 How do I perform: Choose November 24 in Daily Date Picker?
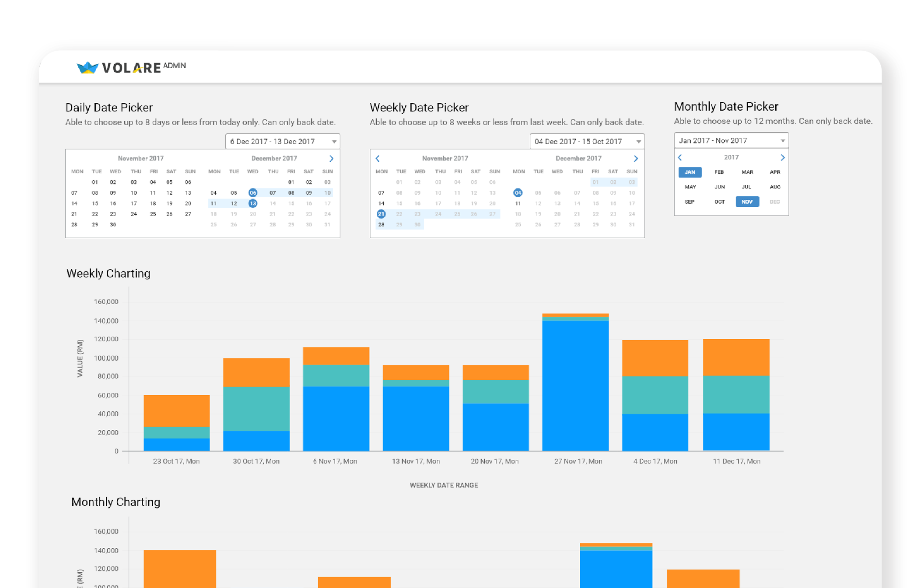tap(134, 214)
